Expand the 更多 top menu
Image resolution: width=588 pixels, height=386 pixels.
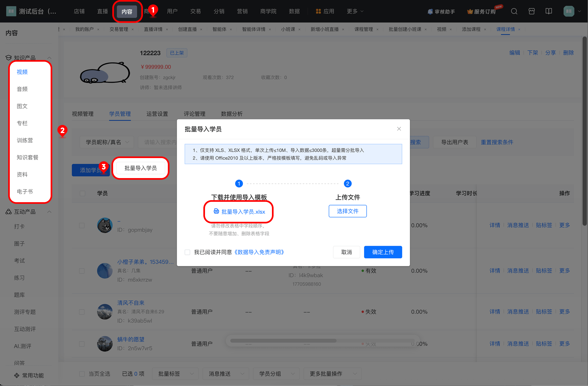(x=355, y=11)
